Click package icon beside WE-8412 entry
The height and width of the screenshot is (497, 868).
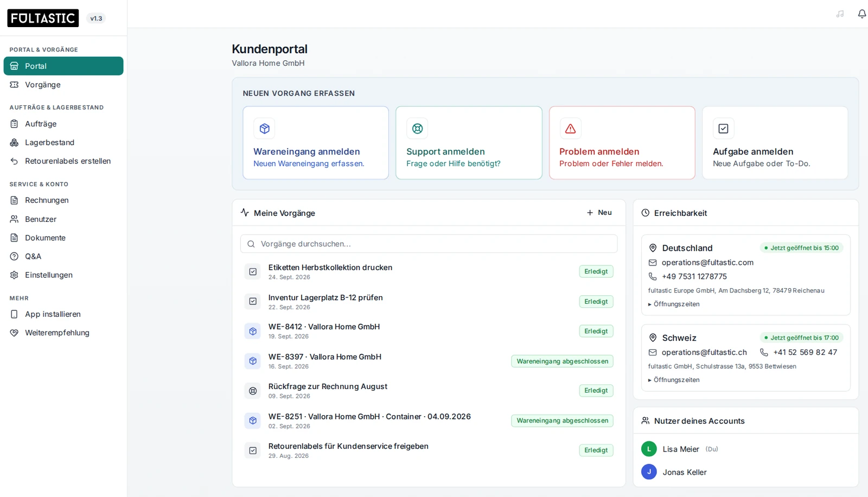253,331
